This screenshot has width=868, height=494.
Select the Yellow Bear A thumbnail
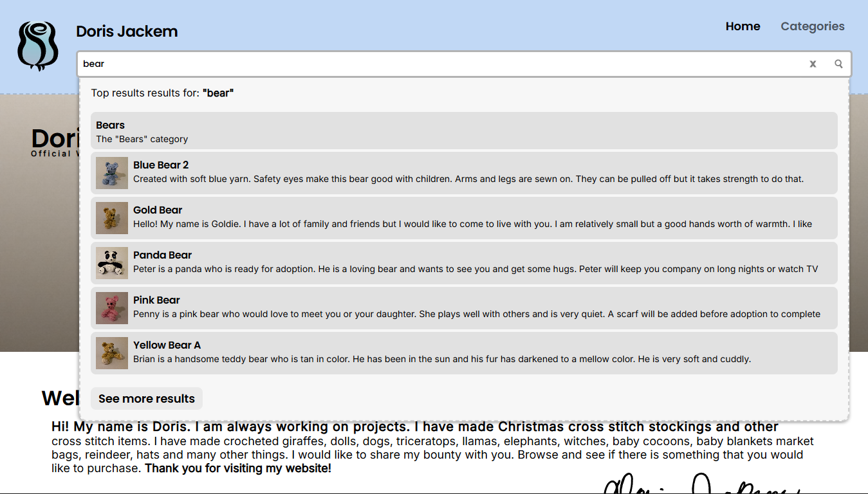(112, 353)
